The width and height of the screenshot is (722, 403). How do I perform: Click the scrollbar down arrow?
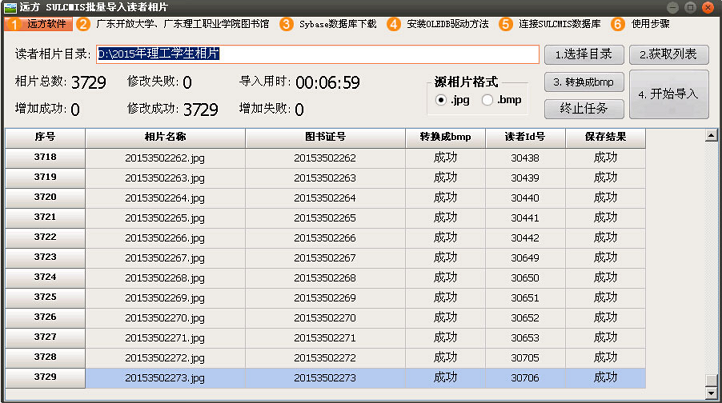coord(711,393)
